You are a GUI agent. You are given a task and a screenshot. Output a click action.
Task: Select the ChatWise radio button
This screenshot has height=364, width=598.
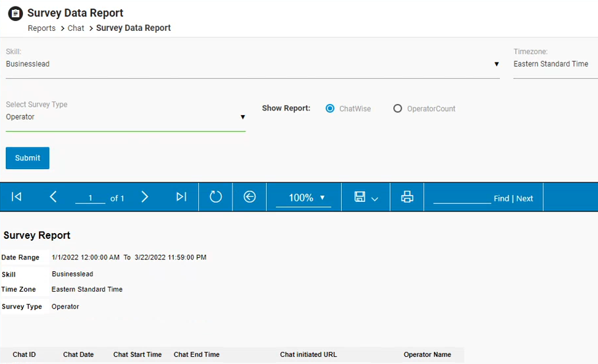pos(331,109)
